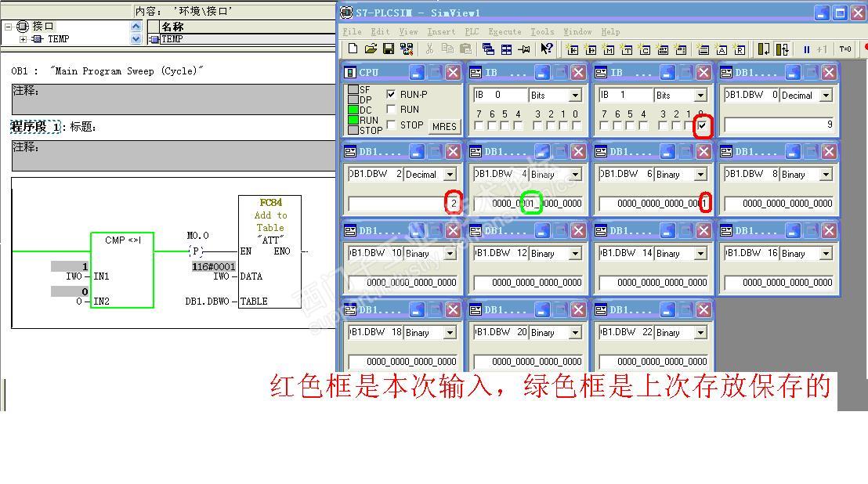Click the DB1.DBW 0 value field showing 9
Screen dimensions: 868x484
coord(779,125)
